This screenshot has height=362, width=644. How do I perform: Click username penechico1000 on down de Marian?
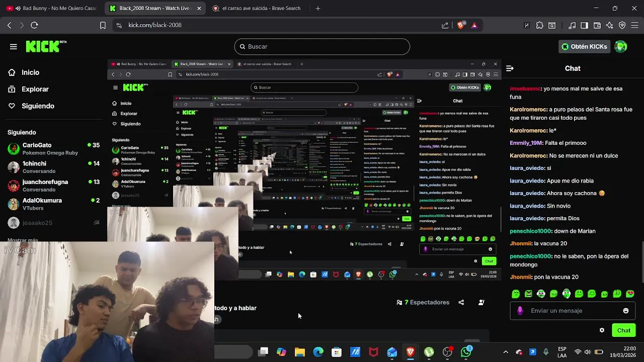point(531,231)
